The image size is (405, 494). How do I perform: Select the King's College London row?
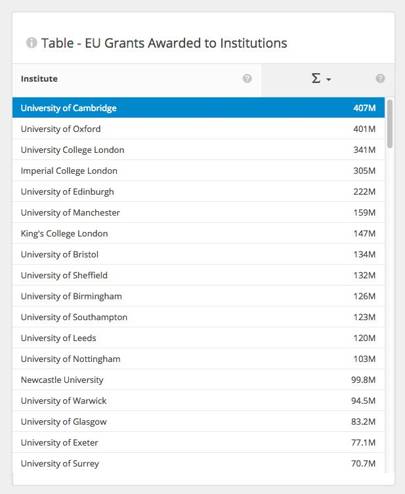[199, 233]
